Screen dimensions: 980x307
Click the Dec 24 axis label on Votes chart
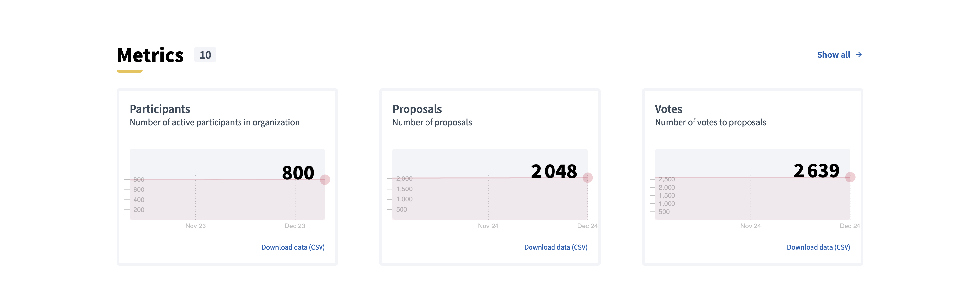click(x=850, y=226)
